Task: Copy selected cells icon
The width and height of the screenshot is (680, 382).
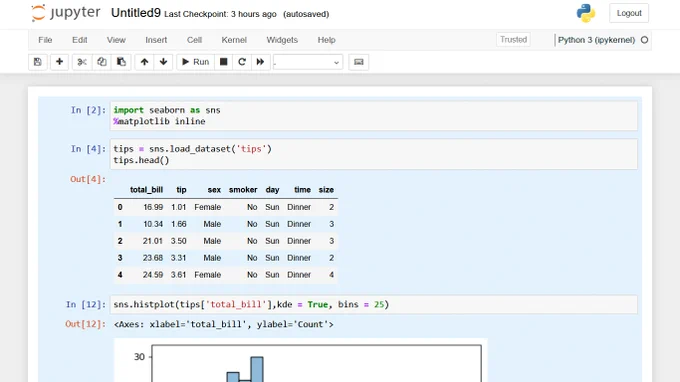Action: tap(101, 62)
